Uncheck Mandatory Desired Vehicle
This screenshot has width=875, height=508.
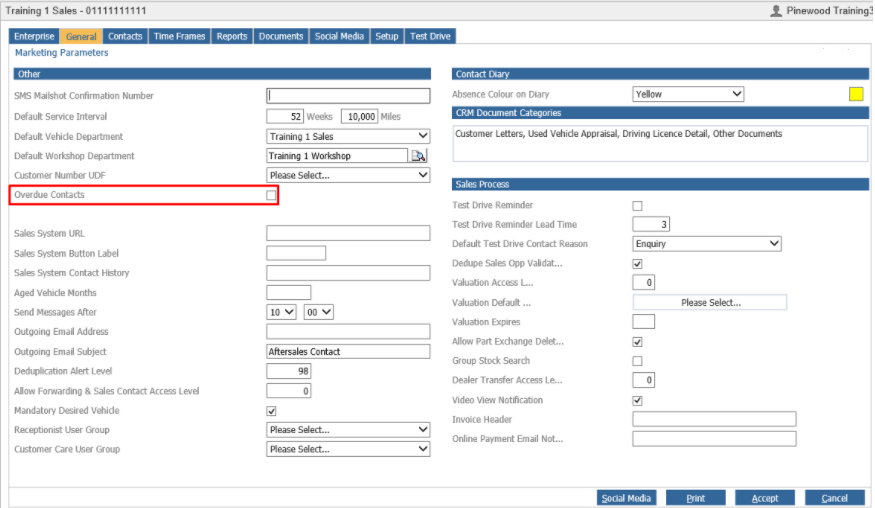coord(271,411)
